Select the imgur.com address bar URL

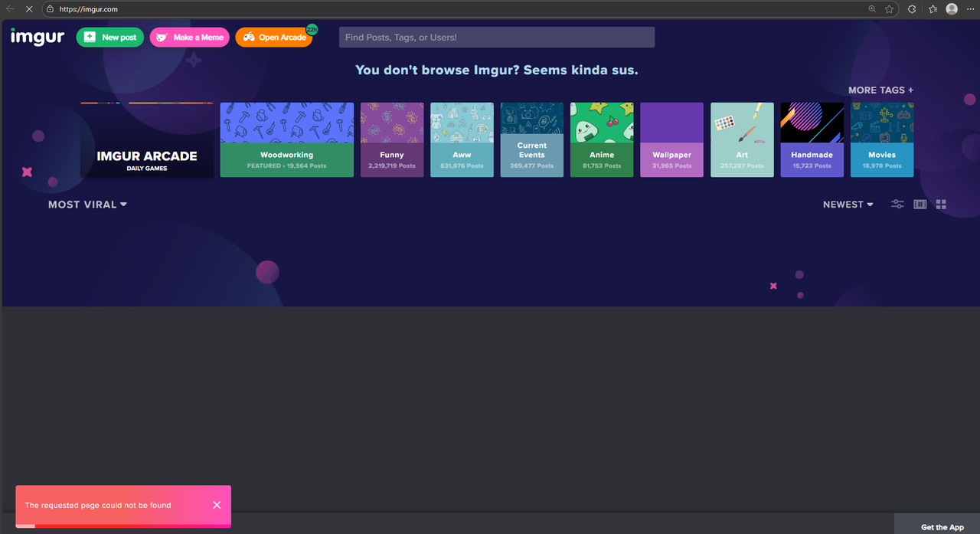click(x=88, y=9)
